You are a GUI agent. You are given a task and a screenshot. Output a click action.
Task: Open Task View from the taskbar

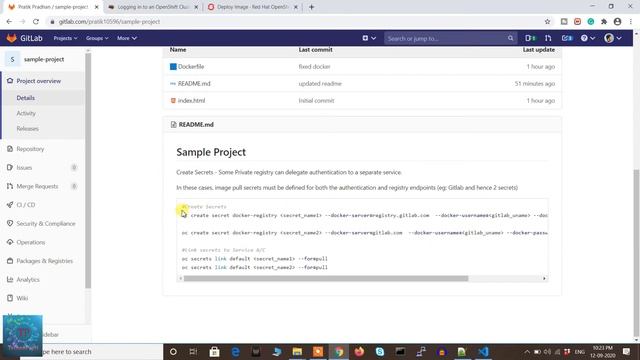pyautogui.click(x=193, y=351)
